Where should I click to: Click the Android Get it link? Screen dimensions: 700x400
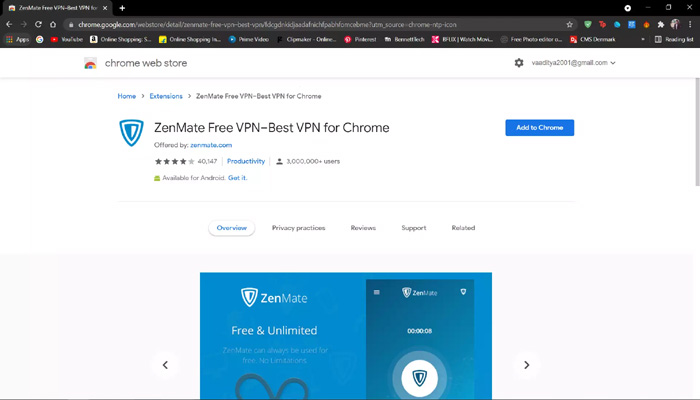pos(238,178)
